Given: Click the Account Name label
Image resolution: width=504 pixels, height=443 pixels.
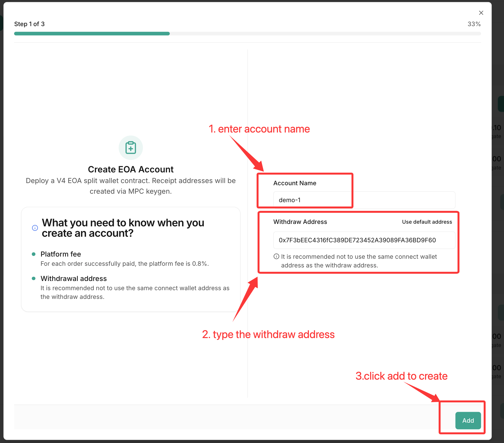Looking at the screenshot, I should [x=295, y=183].
